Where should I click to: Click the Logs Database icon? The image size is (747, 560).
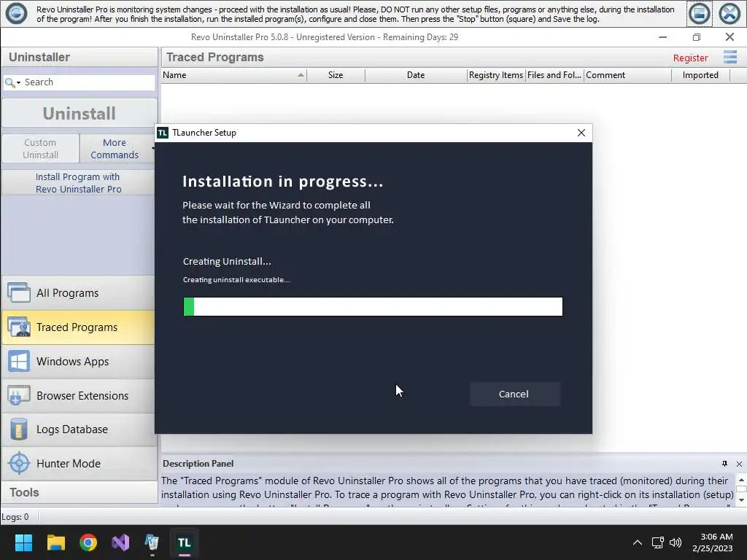(x=19, y=429)
